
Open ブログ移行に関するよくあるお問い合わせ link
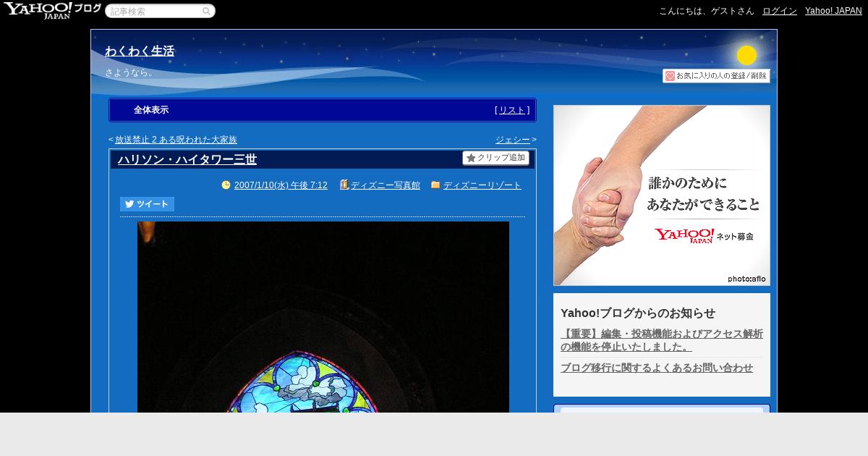657,368
